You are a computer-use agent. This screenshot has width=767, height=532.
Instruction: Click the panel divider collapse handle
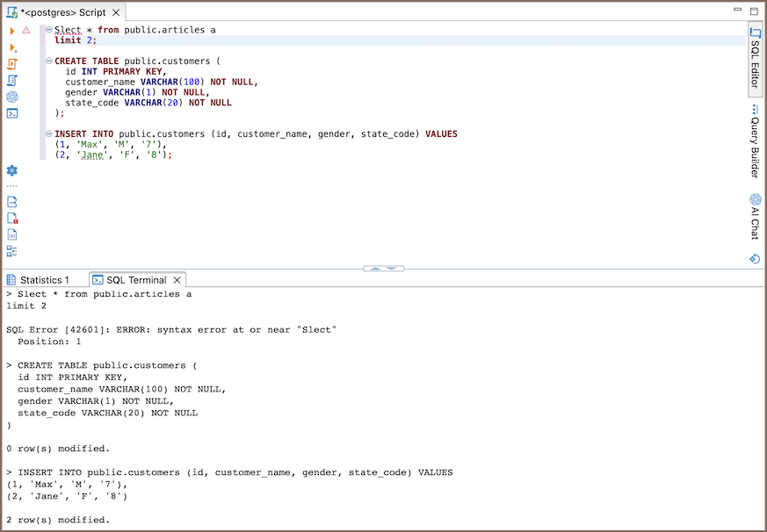click(x=383, y=268)
